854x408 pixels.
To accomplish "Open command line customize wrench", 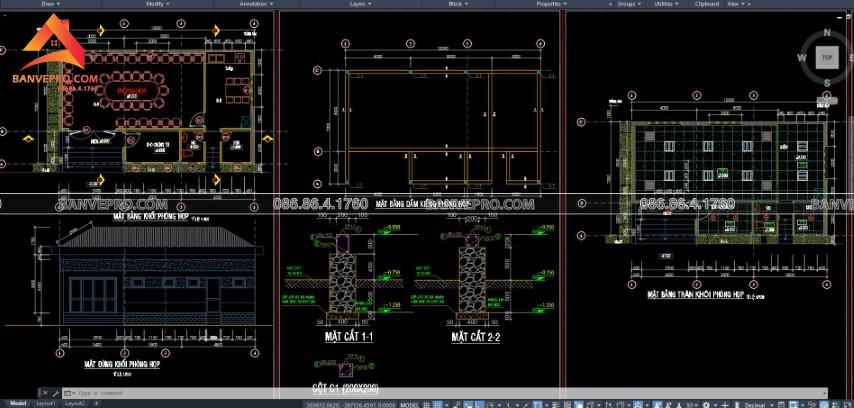I will 55,392.
